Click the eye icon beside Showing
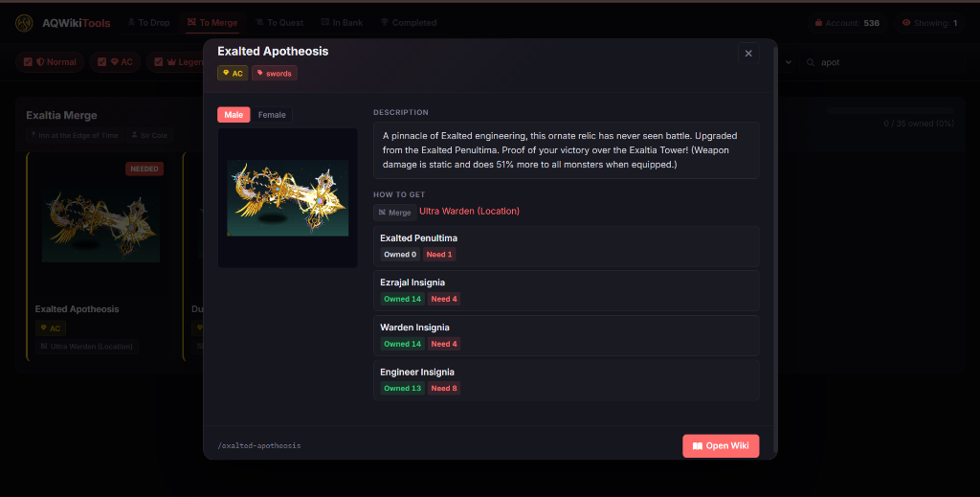This screenshot has height=497, width=980. [906, 23]
